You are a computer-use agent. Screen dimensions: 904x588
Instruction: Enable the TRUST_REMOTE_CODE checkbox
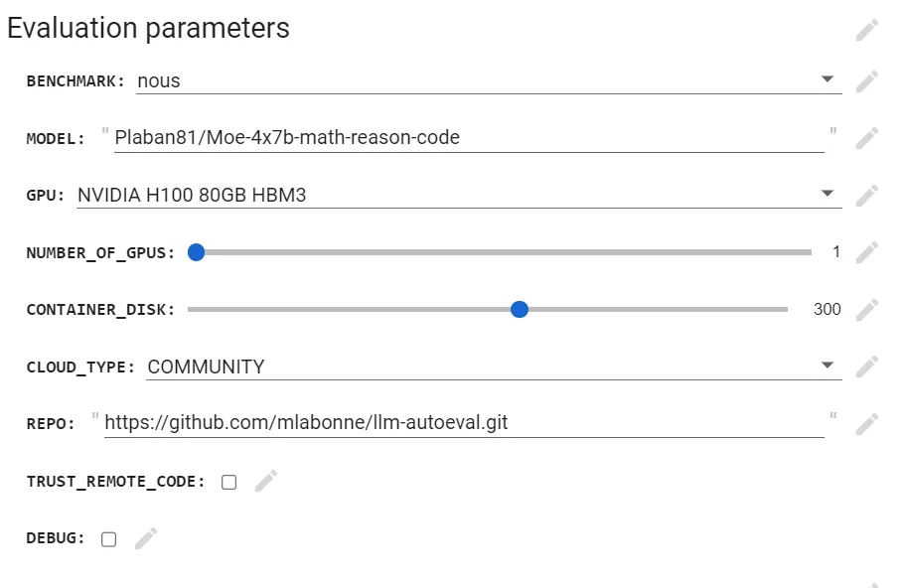tap(228, 482)
